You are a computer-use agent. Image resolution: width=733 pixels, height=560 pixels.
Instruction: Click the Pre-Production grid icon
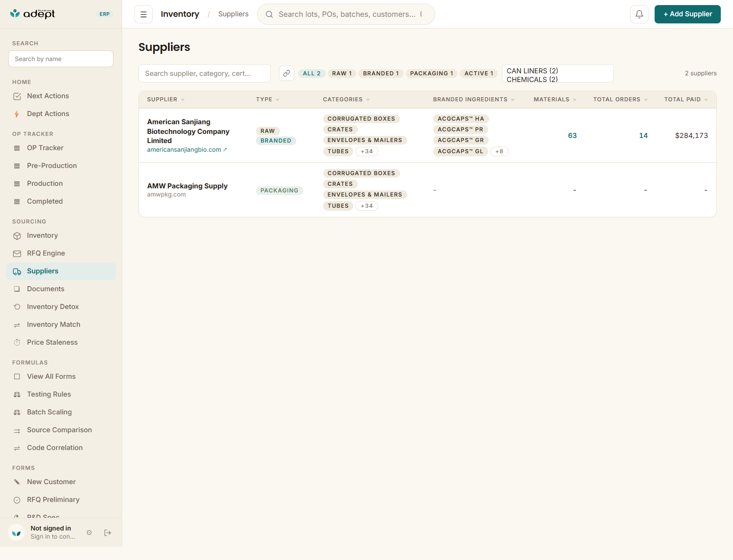pos(17,166)
